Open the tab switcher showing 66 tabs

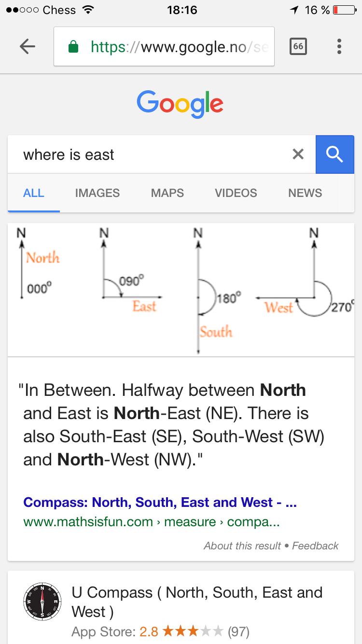pyautogui.click(x=298, y=46)
